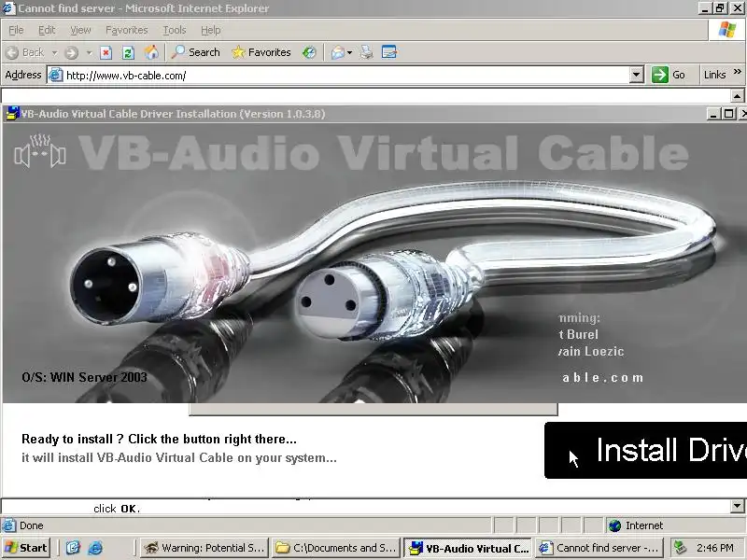747x560 pixels.
Task: Open the Favorites menu
Action: click(x=127, y=30)
